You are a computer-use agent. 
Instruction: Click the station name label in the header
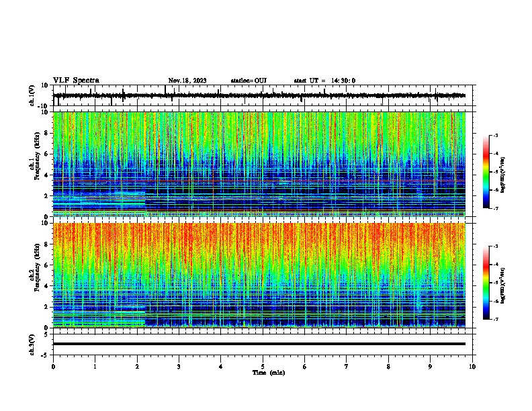click(x=249, y=81)
